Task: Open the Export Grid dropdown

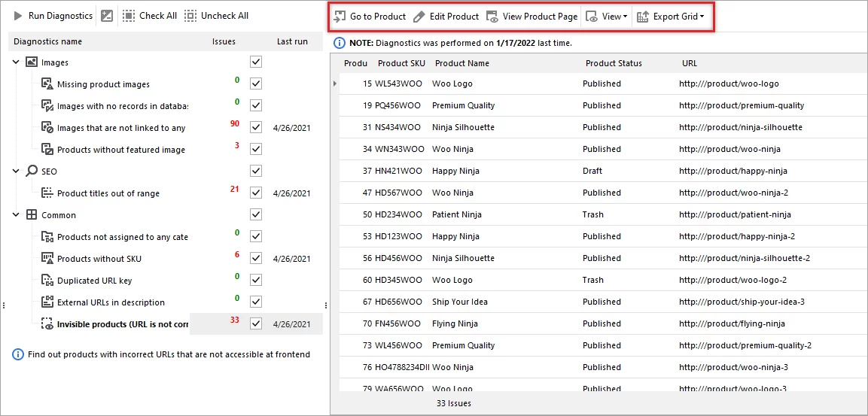Action: pyautogui.click(x=670, y=17)
